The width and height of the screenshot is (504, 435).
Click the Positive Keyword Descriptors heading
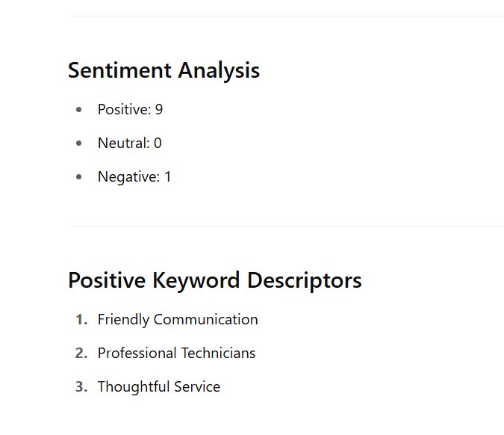pos(214,280)
